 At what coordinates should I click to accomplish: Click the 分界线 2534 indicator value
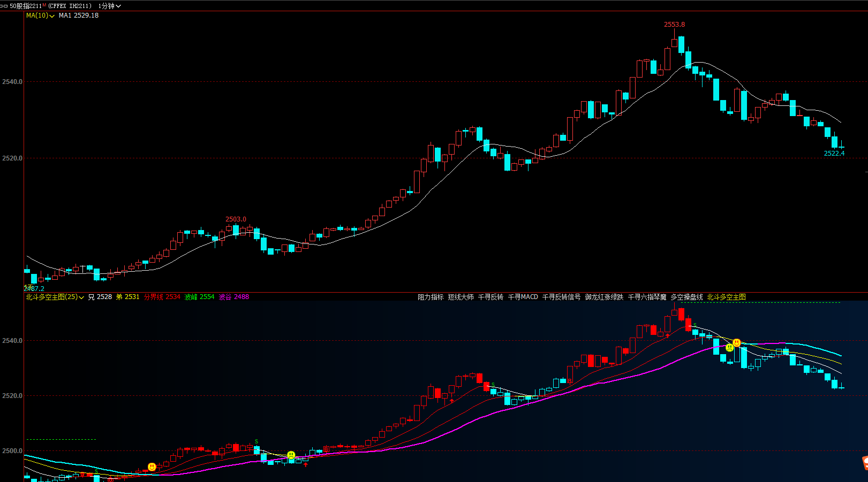click(x=162, y=297)
